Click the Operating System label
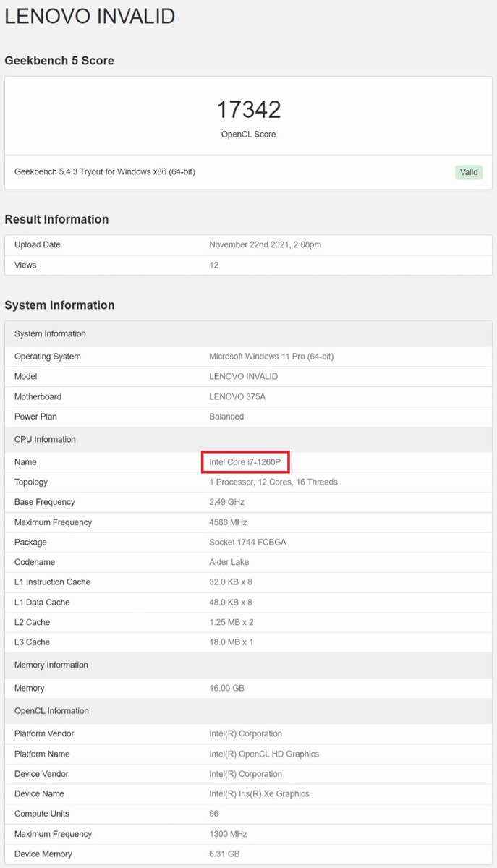Image resolution: width=497 pixels, height=868 pixels. tap(48, 357)
